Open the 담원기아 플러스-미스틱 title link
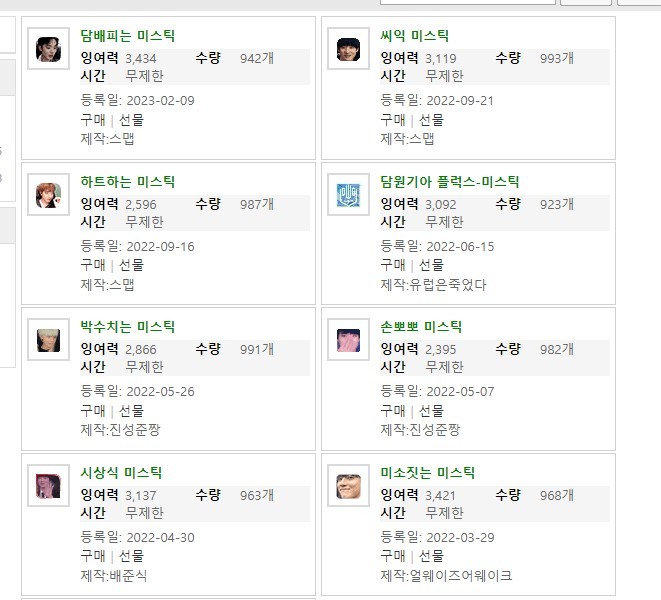 click(x=449, y=183)
